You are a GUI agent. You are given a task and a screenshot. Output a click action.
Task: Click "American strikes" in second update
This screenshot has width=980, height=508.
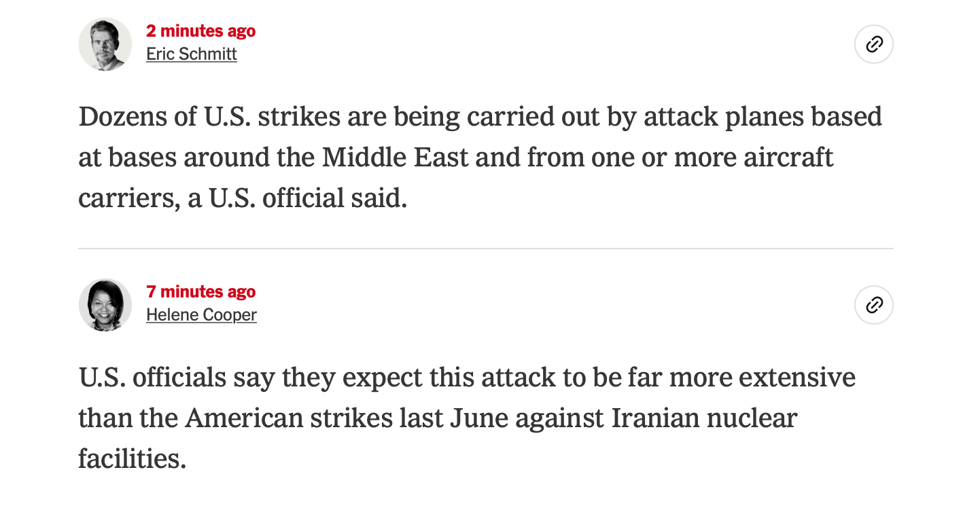pos(288,418)
